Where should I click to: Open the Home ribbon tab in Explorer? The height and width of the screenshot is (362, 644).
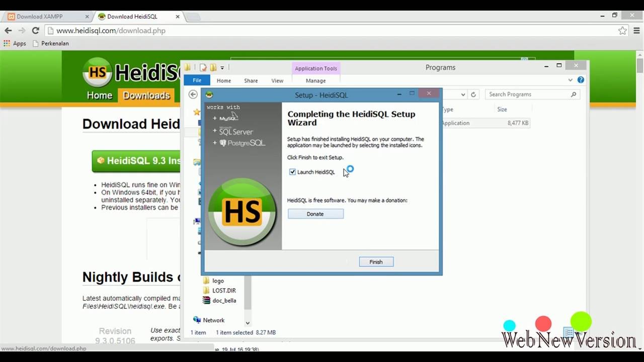[x=224, y=80]
